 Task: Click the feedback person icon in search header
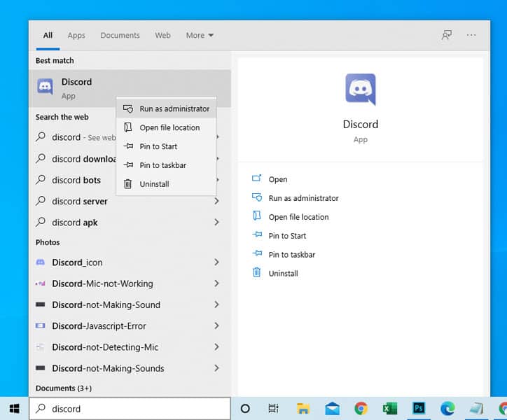click(x=447, y=35)
